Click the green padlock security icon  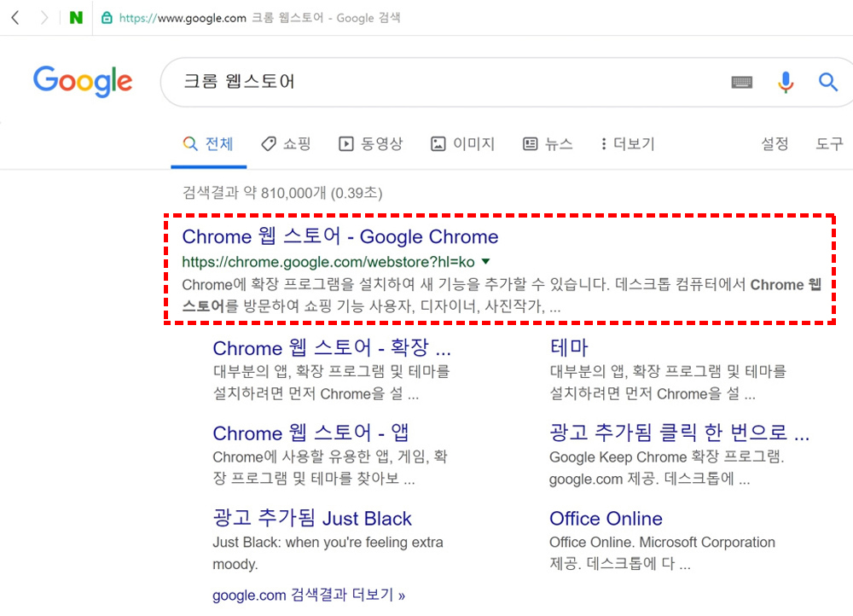coord(107,18)
